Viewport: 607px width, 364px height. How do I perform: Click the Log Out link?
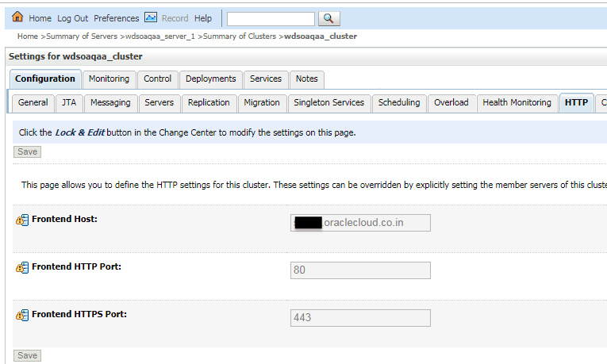coord(73,18)
